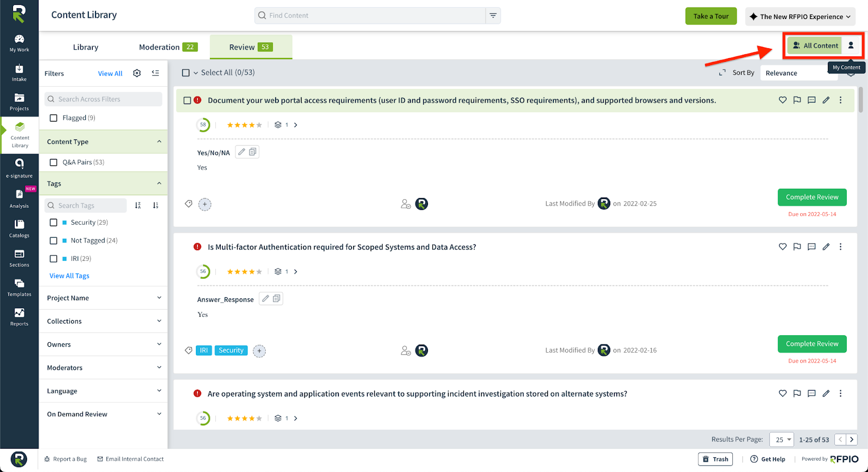This screenshot has width=868, height=472.
Task: Open e-signature in sidebar
Action: pos(19,169)
